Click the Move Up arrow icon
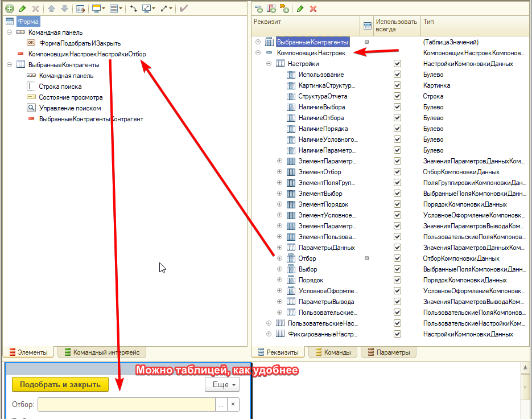Screen dimensions: 532x419 pos(51,9)
